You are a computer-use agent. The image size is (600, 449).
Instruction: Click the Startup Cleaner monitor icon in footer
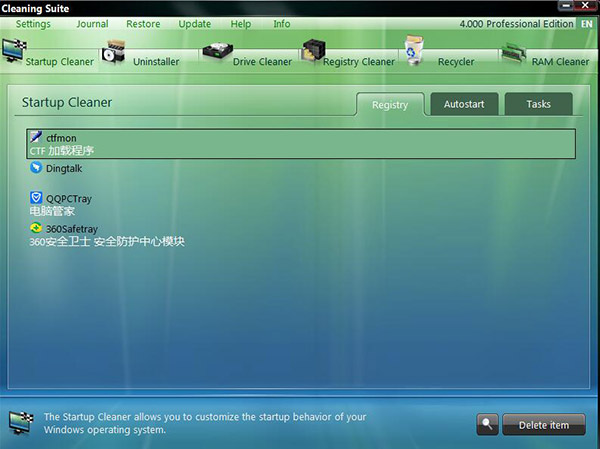tap(21, 422)
